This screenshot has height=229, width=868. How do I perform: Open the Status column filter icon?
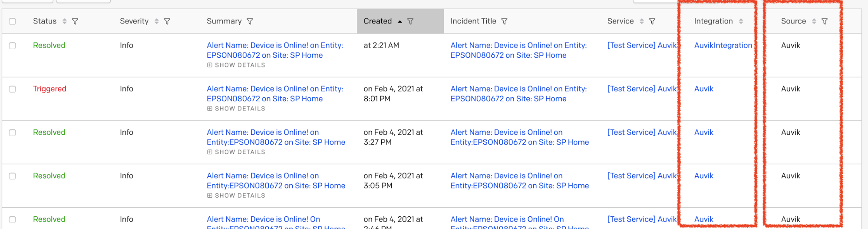pos(75,21)
